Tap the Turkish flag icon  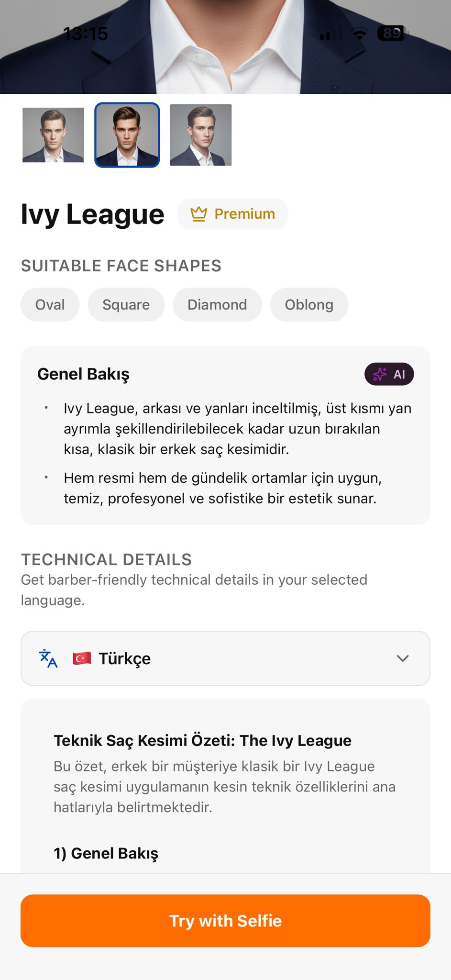pos(82,658)
